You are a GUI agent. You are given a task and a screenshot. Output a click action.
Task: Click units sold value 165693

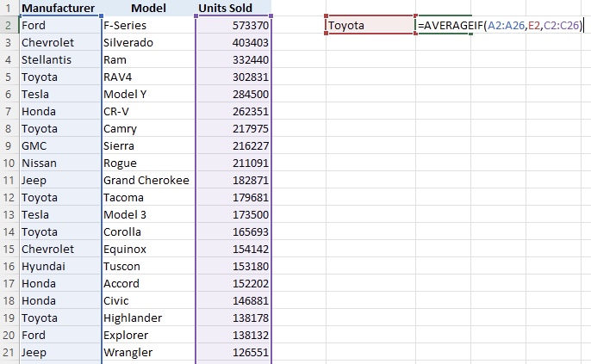[x=233, y=231]
